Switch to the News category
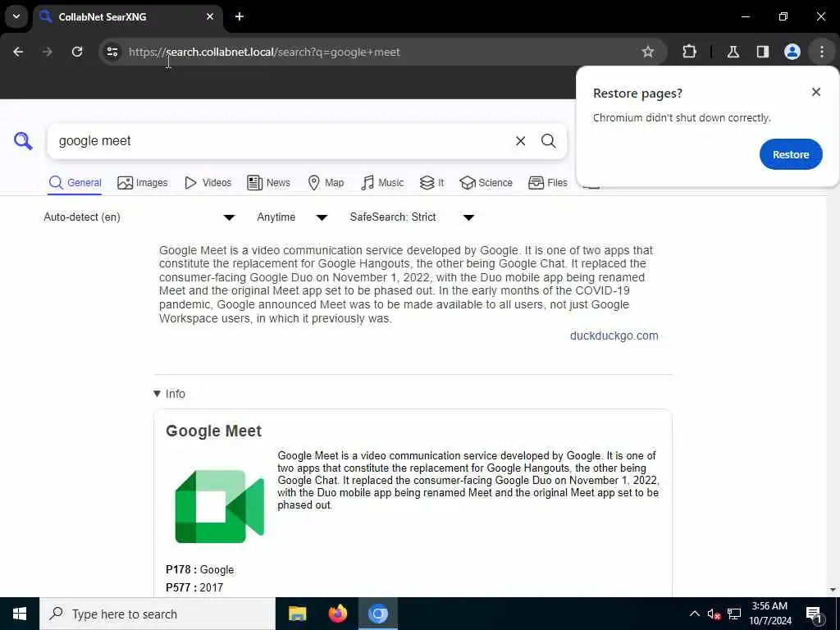This screenshot has height=630, width=840. pyautogui.click(x=268, y=183)
